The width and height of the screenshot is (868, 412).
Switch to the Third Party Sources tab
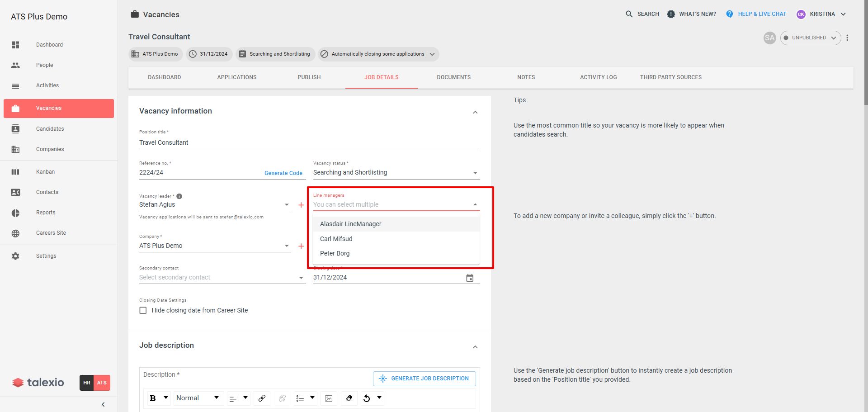pyautogui.click(x=671, y=77)
